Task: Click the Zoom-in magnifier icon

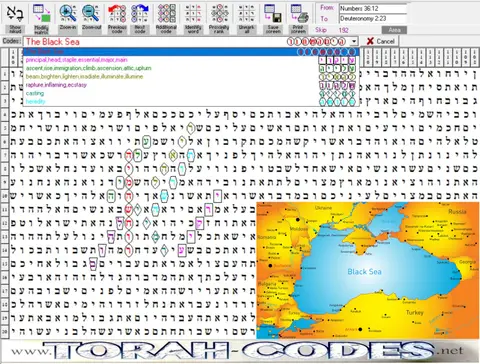Action: pyautogui.click(x=68, y=13)
